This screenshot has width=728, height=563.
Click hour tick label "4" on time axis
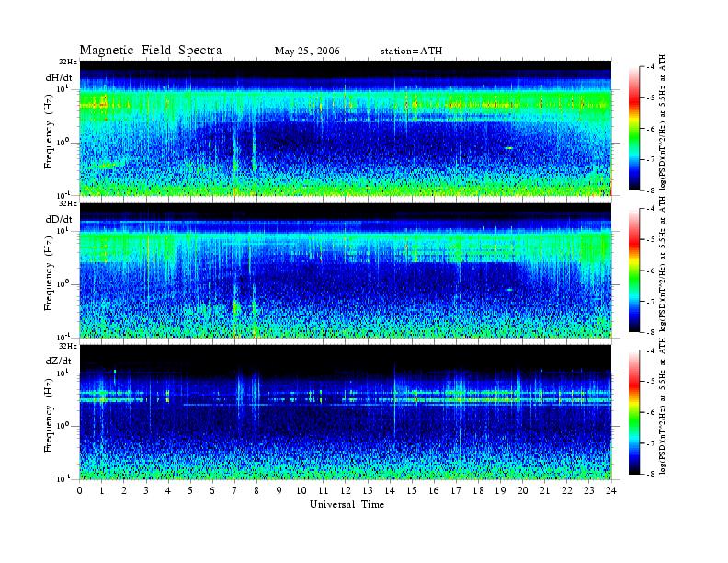(x=168, y=490)
